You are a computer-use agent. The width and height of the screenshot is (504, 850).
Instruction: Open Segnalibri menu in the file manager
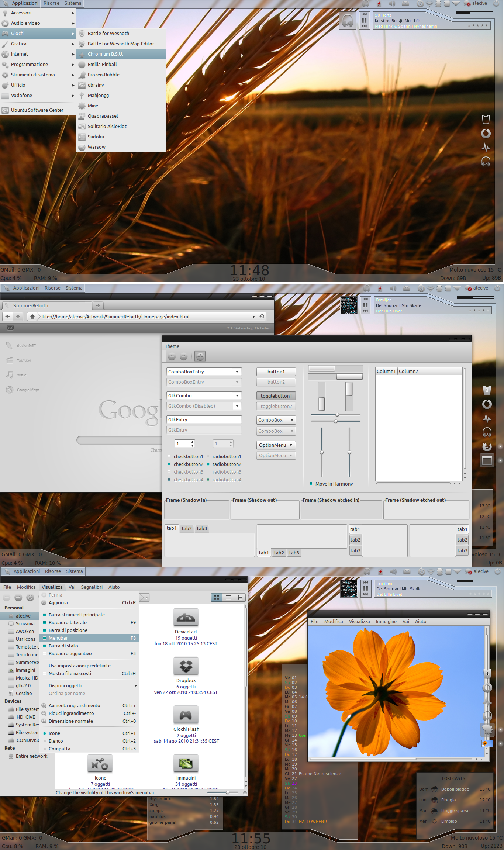[92, 587]
